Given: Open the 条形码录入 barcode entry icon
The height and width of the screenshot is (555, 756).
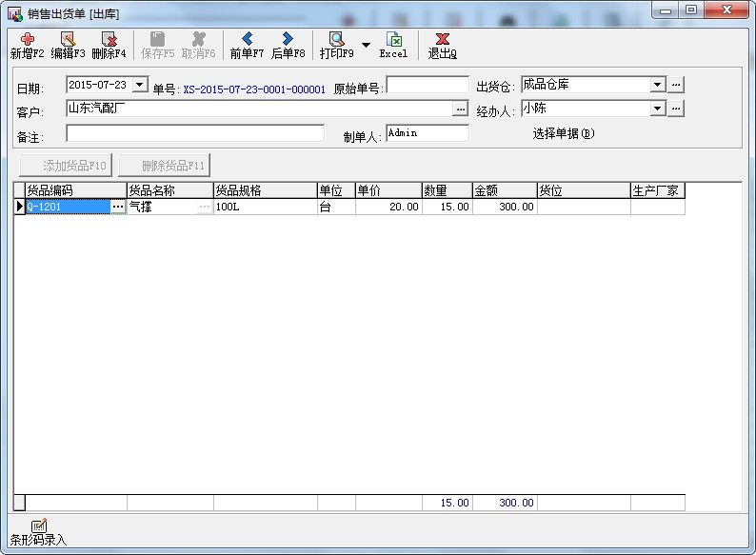Looking at the screenshot, I should pyautogui.click(x=38, y=526).
